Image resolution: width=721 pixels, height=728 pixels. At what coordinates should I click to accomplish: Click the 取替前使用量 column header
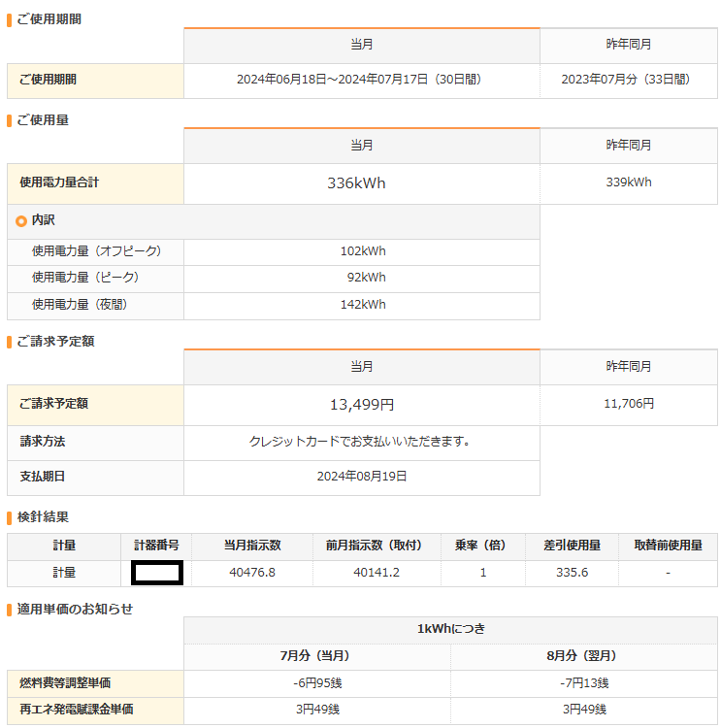(668, 546)
